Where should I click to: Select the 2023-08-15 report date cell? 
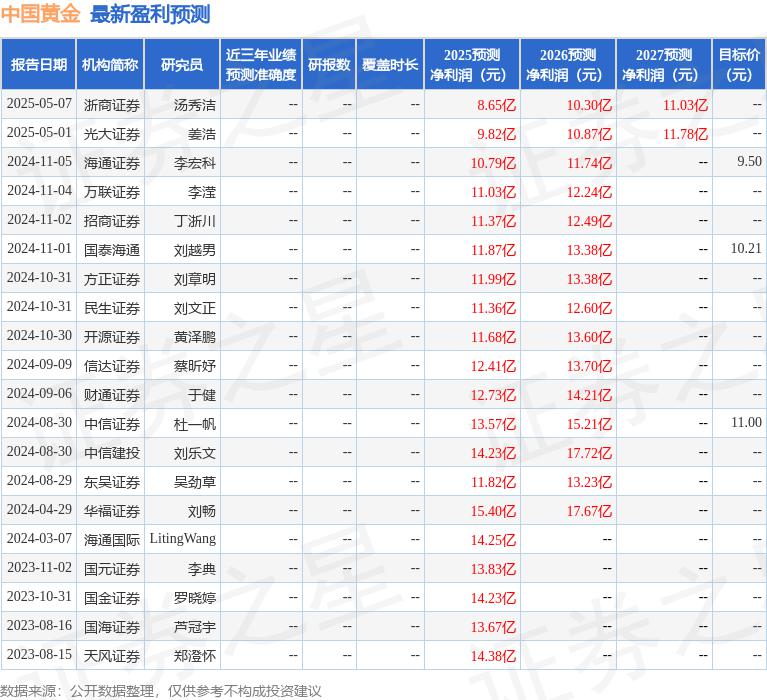click(x=39, y=655)
